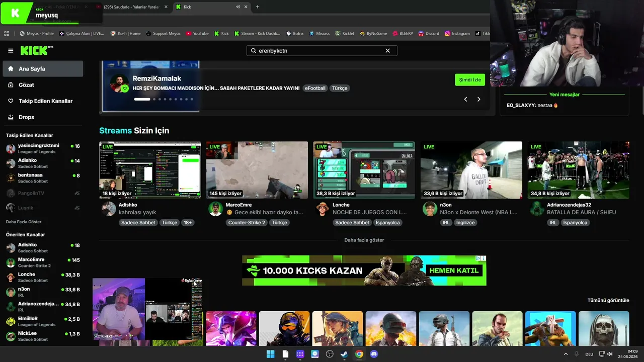Open offline channel PangolinTV in the sidebar

coord(43,193)
